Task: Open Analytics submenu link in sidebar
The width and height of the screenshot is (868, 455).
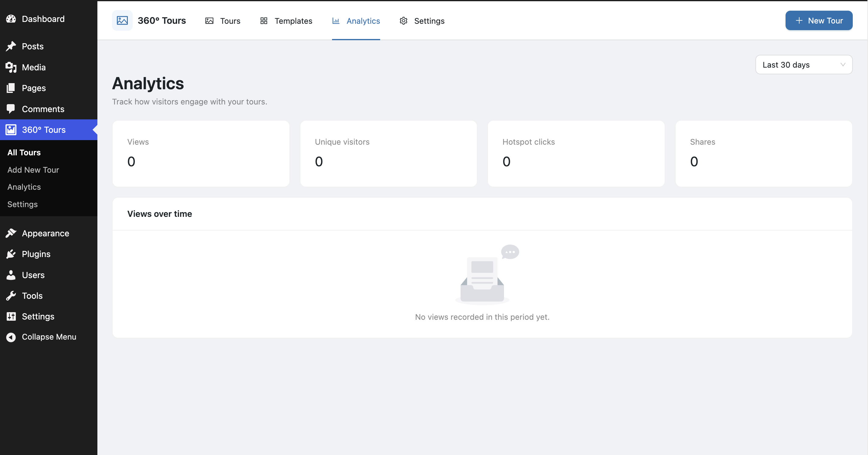Action: tap(24, 187)
